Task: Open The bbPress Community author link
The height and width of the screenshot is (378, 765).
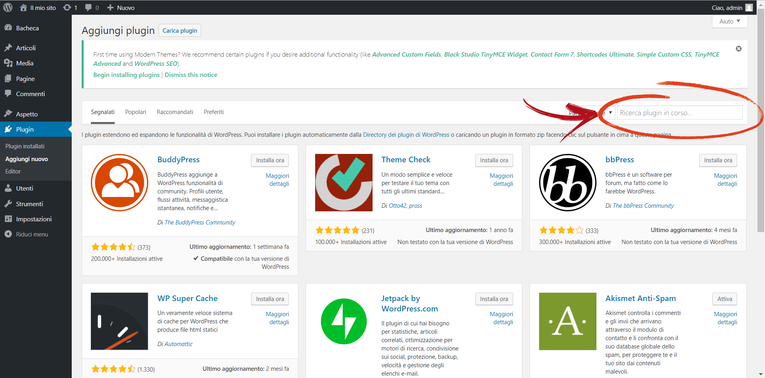Action: (x=643, y=206)
